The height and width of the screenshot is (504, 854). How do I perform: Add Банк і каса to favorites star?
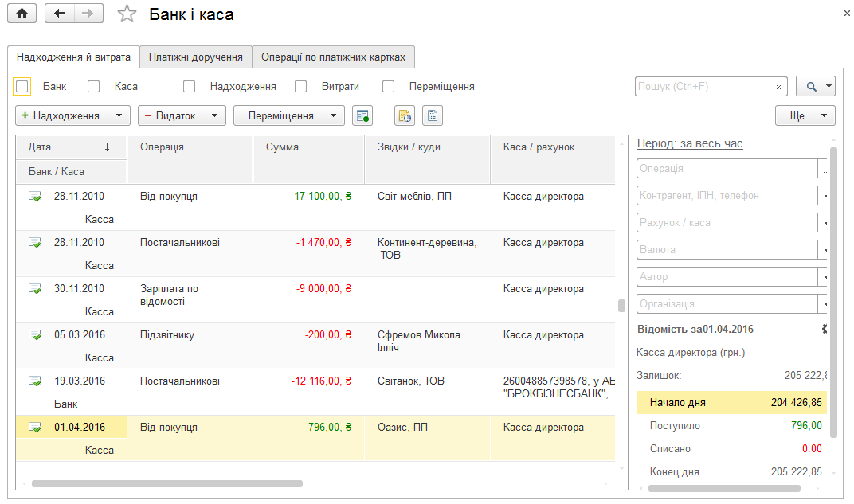[x=127, y=14]
